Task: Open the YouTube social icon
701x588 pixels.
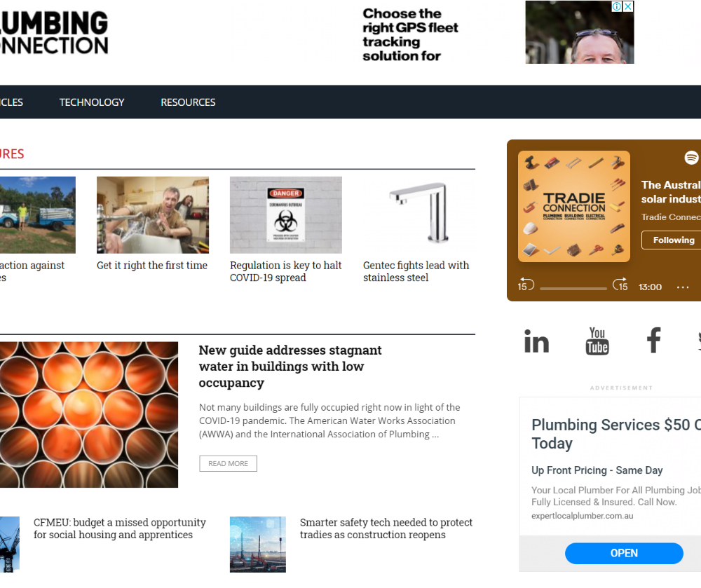Action: coord(597,341)
